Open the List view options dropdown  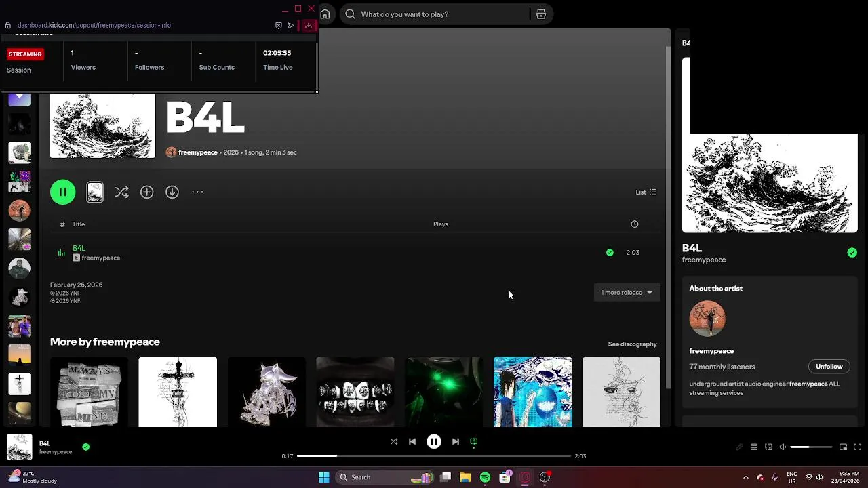coord(646,192)
